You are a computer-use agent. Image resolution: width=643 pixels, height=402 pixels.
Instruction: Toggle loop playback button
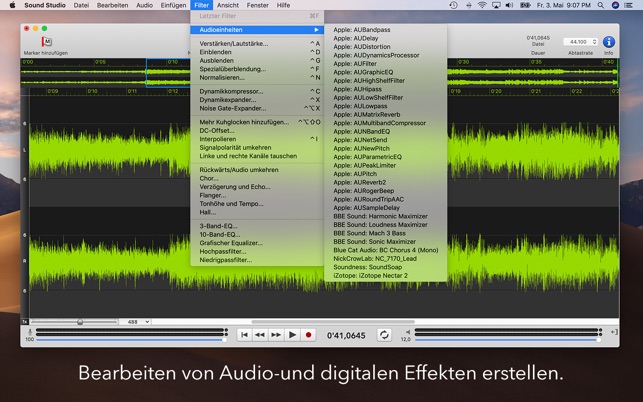coord(384,335)
